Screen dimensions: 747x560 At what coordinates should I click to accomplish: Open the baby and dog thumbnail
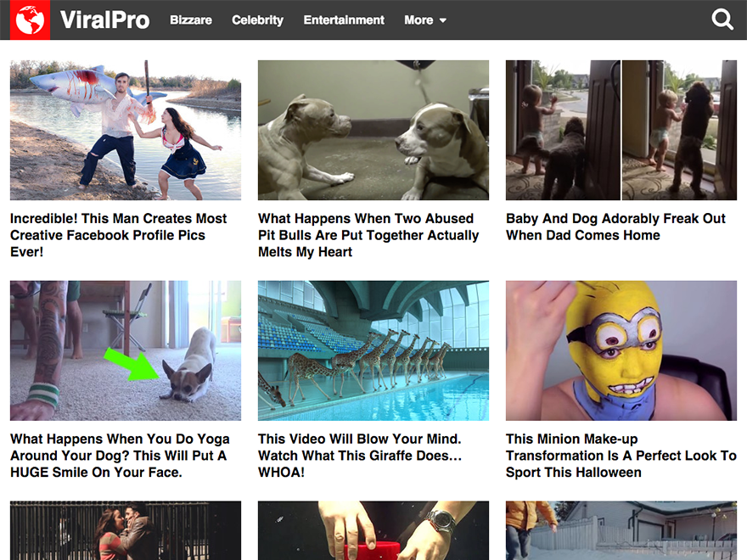pos(621,130)
